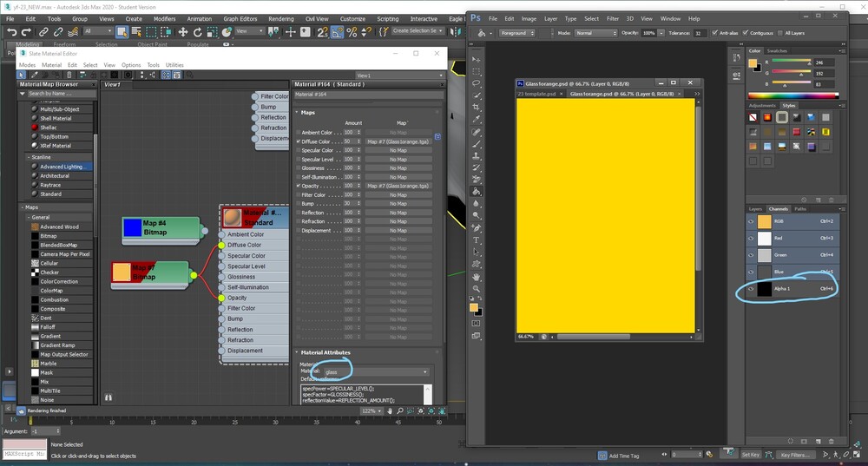Open the Mode dropdown set to Normal
The height and width of the screenshot is (466, 868).
click(595, 33)
